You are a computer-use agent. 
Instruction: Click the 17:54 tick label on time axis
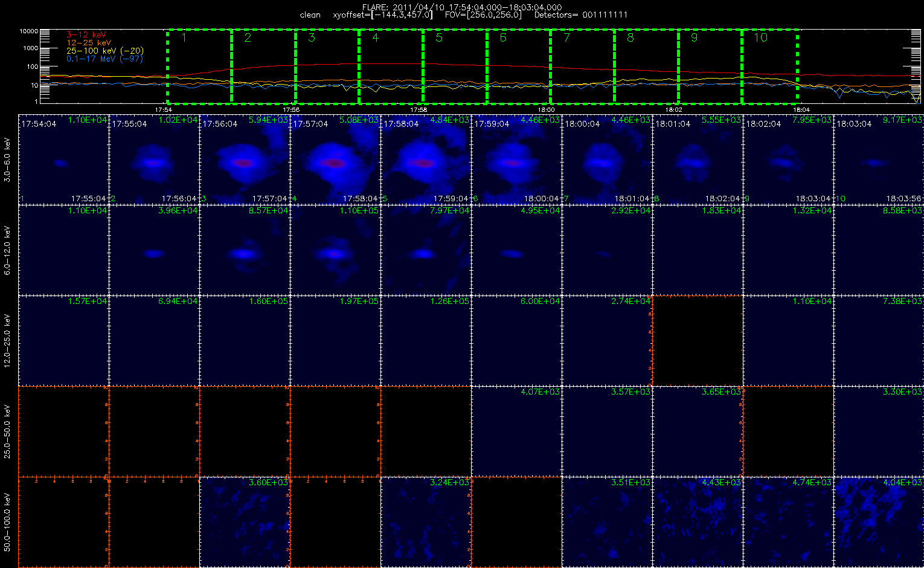pos(164,109)
